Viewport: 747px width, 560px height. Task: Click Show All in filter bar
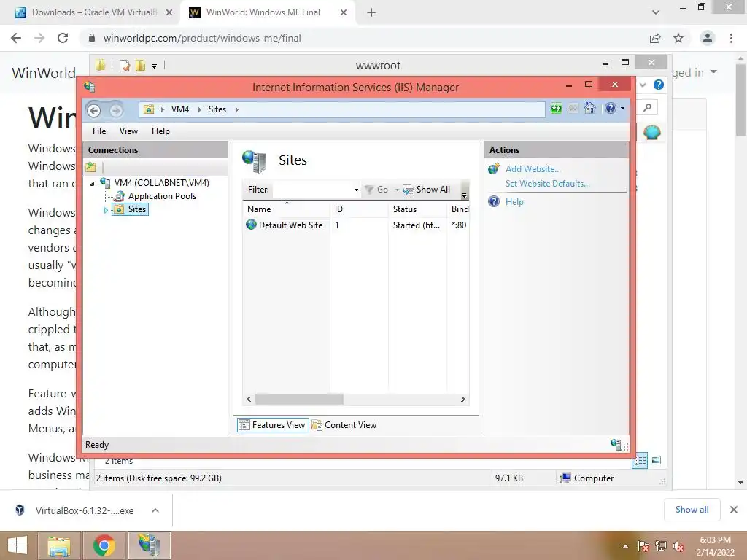(426, 190)
